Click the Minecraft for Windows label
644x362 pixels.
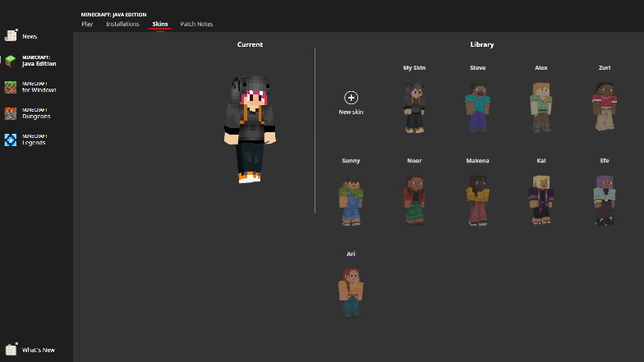point(39,87)
